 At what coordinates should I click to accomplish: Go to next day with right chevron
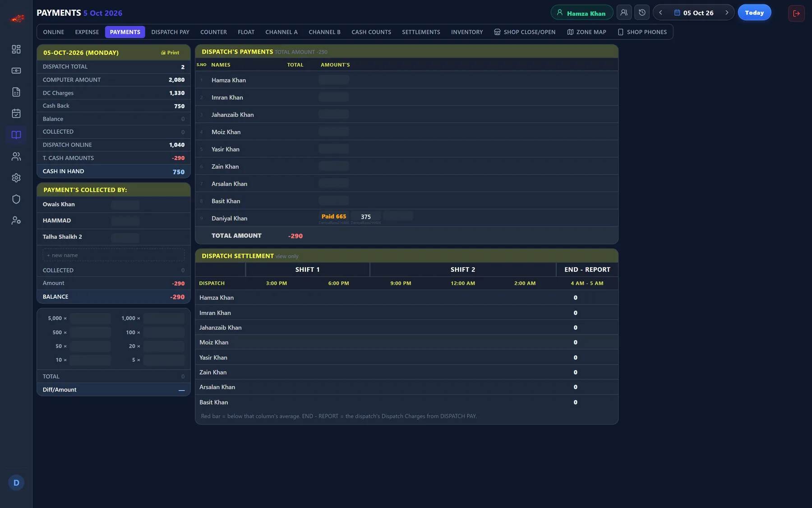(727, 13)
